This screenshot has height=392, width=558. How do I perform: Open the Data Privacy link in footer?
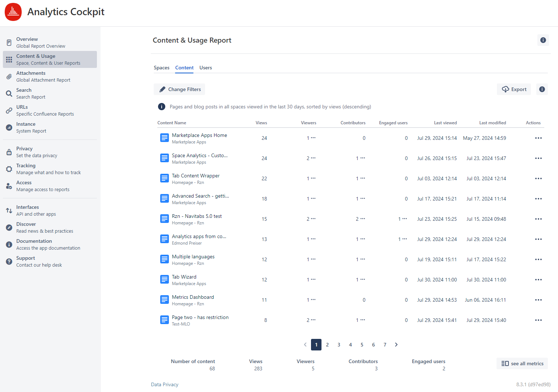pyautogui.click(x=165, y=384)
